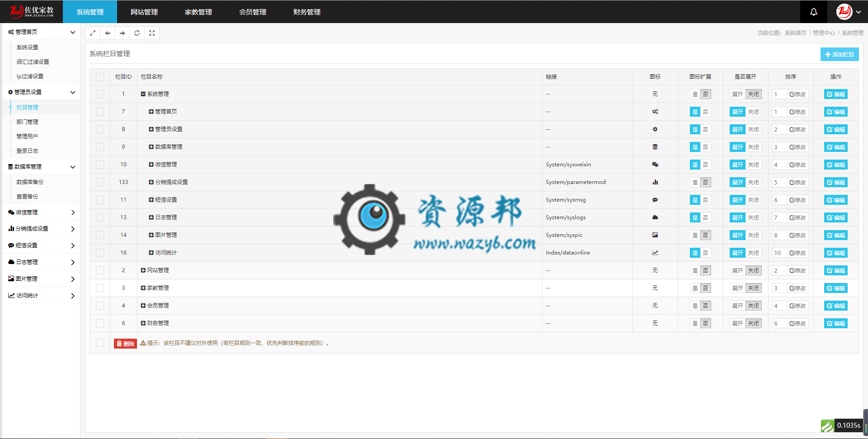Set 是否展开 to 展开 for 网站管理

click(737, 270)
